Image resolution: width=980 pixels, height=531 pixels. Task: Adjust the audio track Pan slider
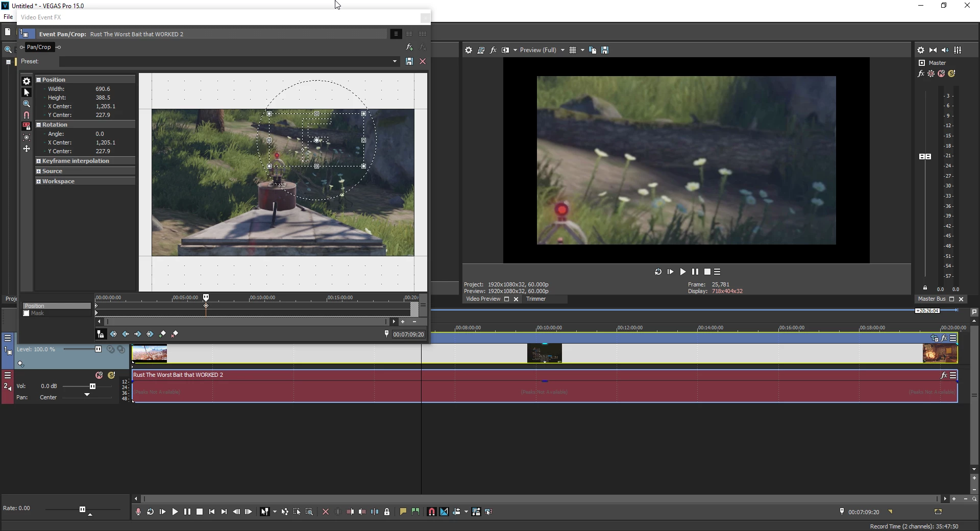(87, 395)
